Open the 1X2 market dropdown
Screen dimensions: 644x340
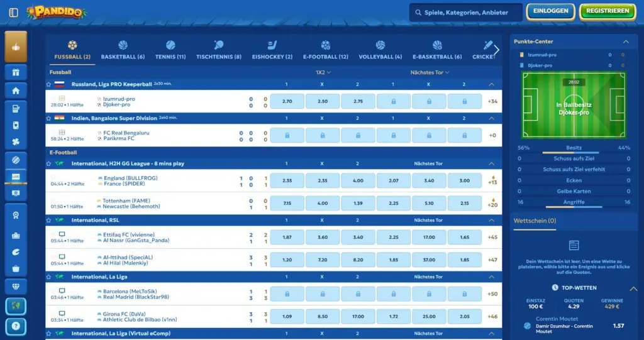click(323, 72)
